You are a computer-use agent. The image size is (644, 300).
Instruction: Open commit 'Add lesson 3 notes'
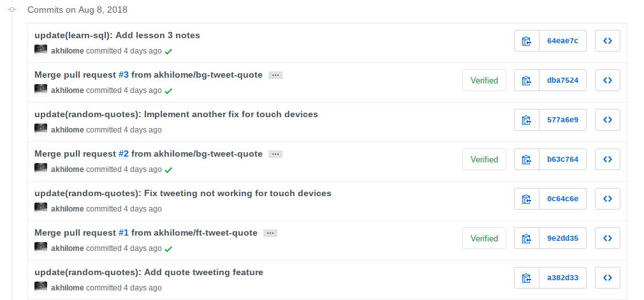click(x=117, y=35)
